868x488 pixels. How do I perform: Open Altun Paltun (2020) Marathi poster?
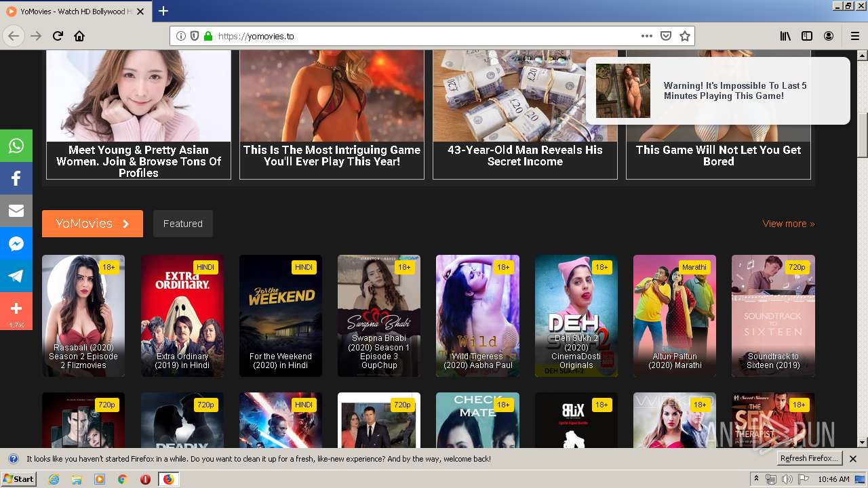click(x=675, y=316)
